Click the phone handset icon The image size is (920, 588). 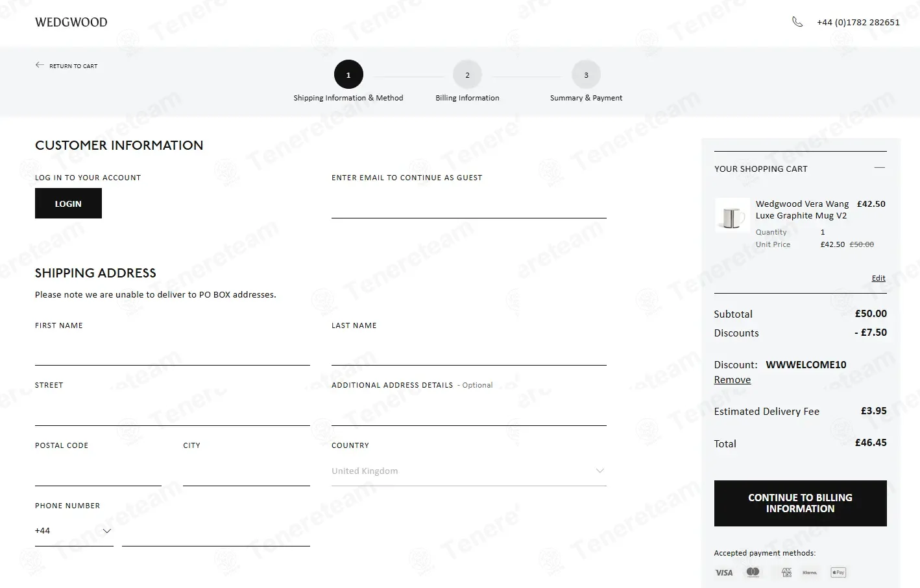[x=797, y=22]
